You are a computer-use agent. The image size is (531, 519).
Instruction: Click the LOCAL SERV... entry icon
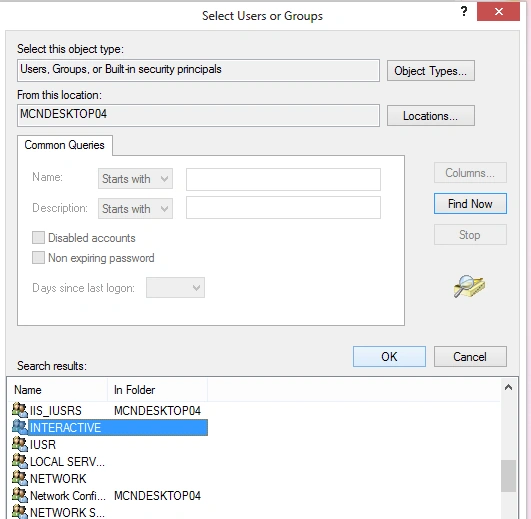(20, 461)
